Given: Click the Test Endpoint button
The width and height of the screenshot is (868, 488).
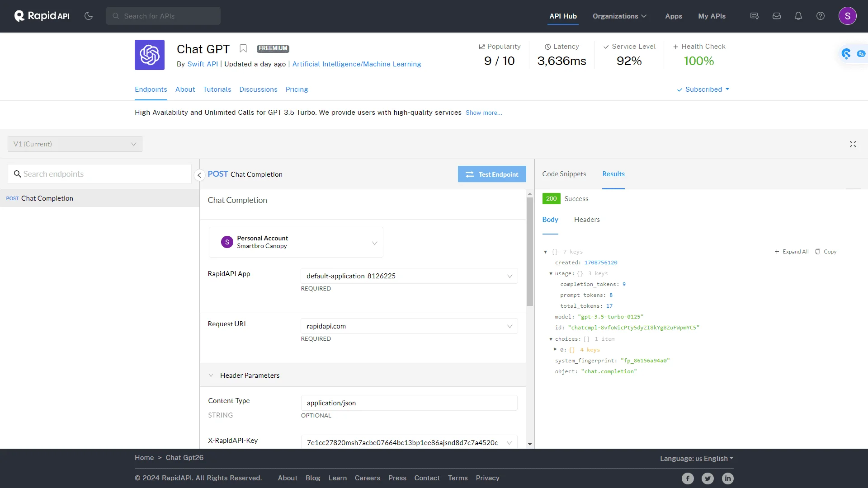Looking at the screenshot, I should click(x=492, y=174).
